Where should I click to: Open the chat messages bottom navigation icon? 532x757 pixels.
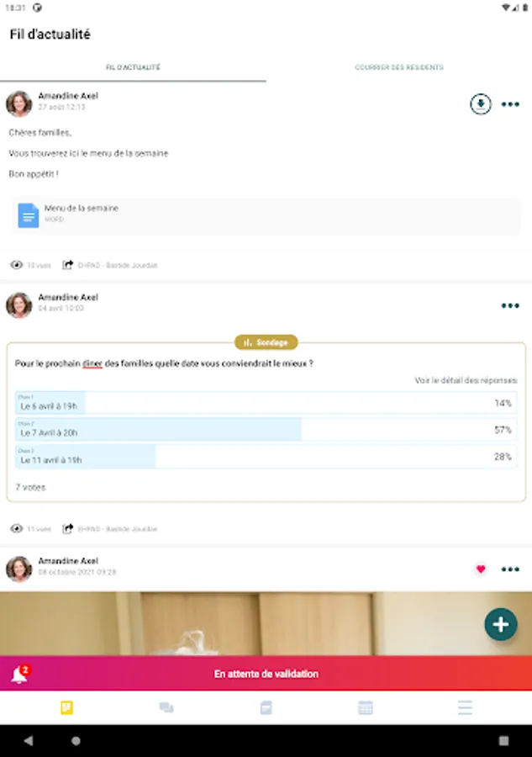(166, 707)
